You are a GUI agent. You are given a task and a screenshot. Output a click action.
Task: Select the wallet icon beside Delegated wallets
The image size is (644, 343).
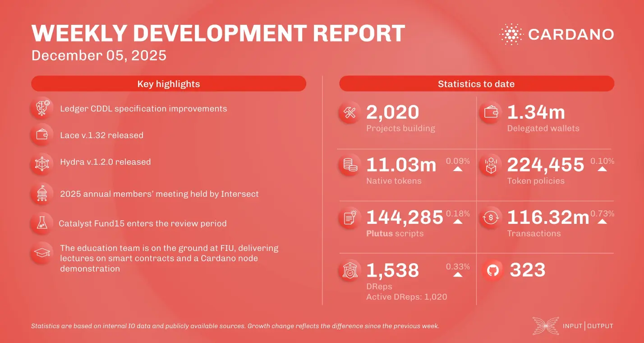tap(490, 112)
